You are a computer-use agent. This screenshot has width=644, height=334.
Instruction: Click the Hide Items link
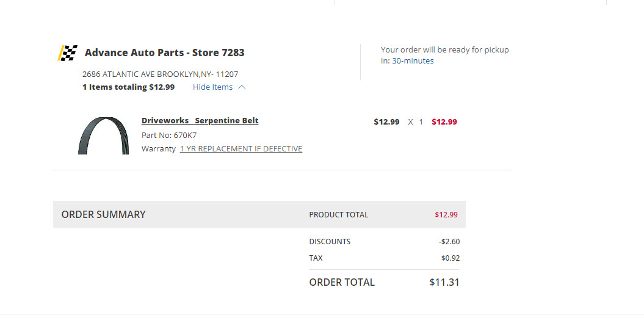click(212, 87)
